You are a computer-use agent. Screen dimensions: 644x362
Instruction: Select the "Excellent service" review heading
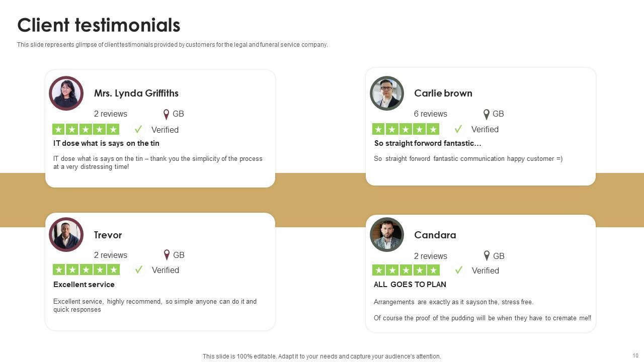[84, 285]
